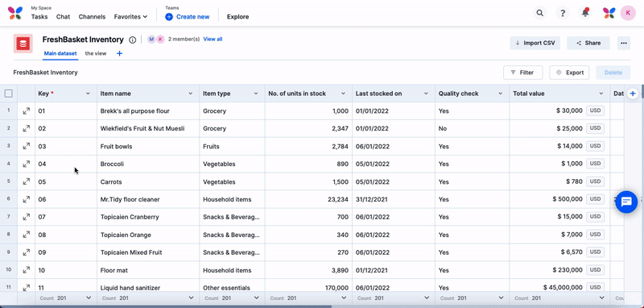The height and width of the screenshot is (308, 644).
Task: Select 'Mr.Tidy floor cleaner' cell
Action: (148, 199)
